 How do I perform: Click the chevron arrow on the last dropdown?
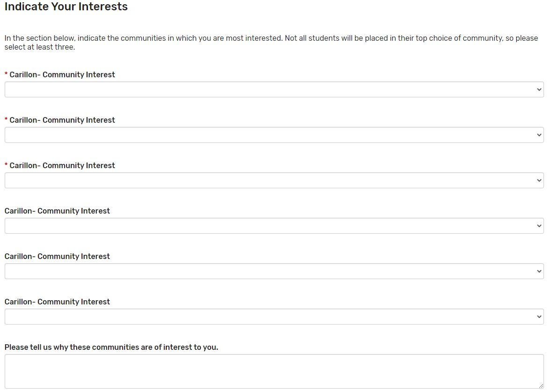coord(539,317)
